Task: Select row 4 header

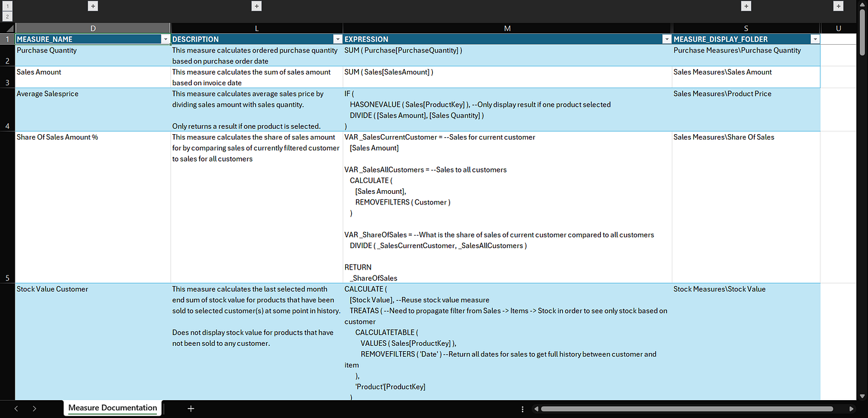Action: (7, 110)
